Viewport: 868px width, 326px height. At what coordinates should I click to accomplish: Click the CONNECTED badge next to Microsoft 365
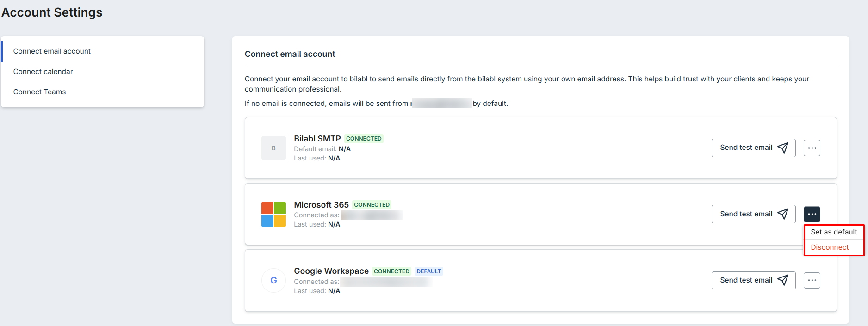tap(372, 205)
